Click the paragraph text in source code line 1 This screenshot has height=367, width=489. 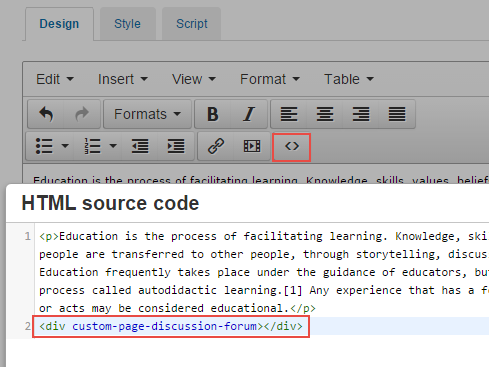[x=263, y=272]
